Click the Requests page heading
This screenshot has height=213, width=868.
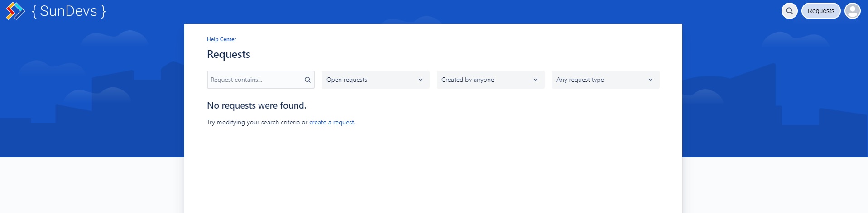[228, 54]
